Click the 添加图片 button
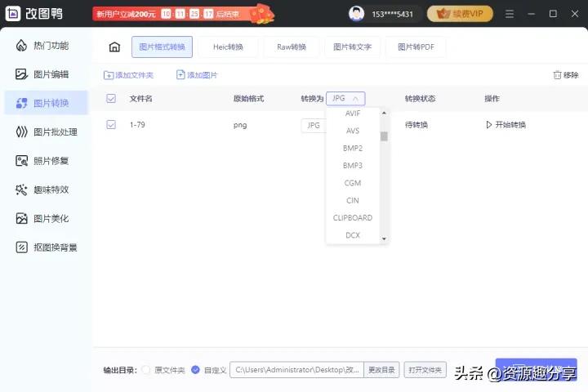 tap(197, 75)
